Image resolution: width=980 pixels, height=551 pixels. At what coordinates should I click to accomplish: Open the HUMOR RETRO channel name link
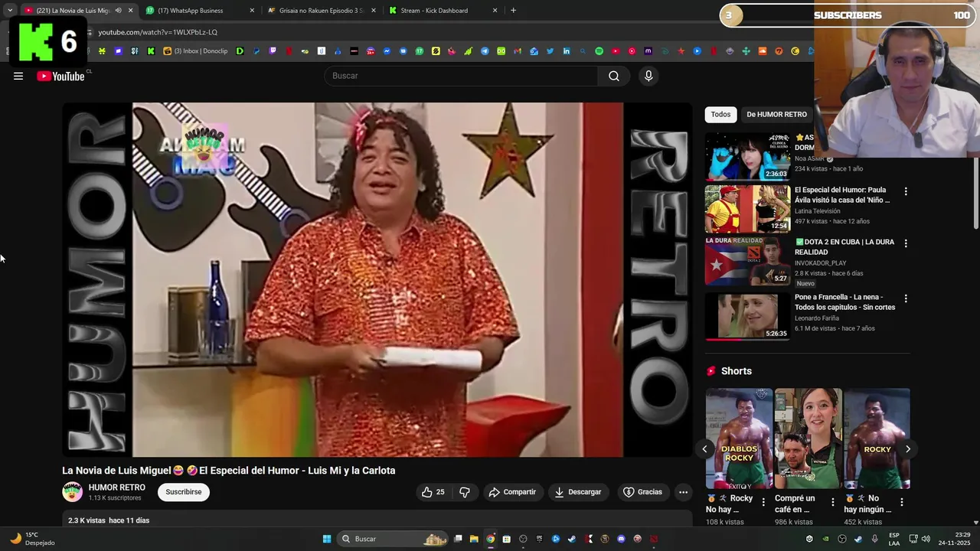(x=117, y=487)
